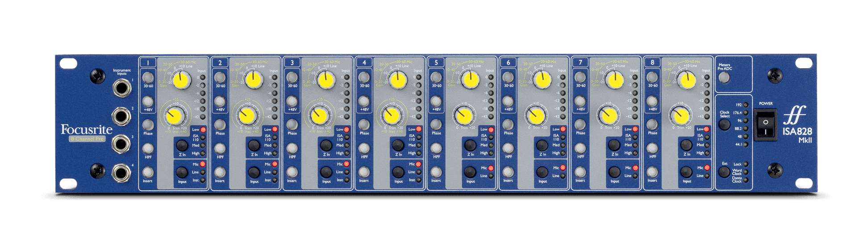Viewport: 868px width, 246px height.
Task: Adjust the Trim knob on channel 5
Action: [x=464, y=116]
